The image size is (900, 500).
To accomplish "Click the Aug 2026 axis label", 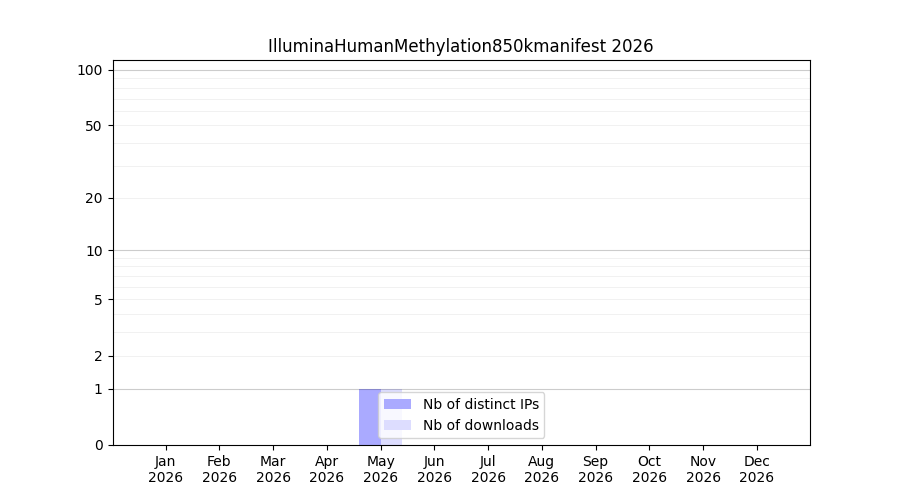I will click(x=541, y=469).
